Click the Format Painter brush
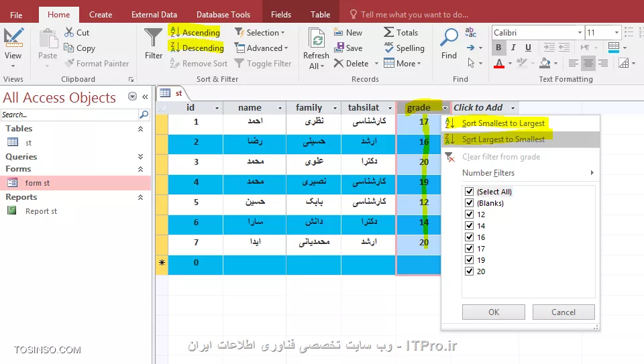644x364 pixels. click(69, 63)
